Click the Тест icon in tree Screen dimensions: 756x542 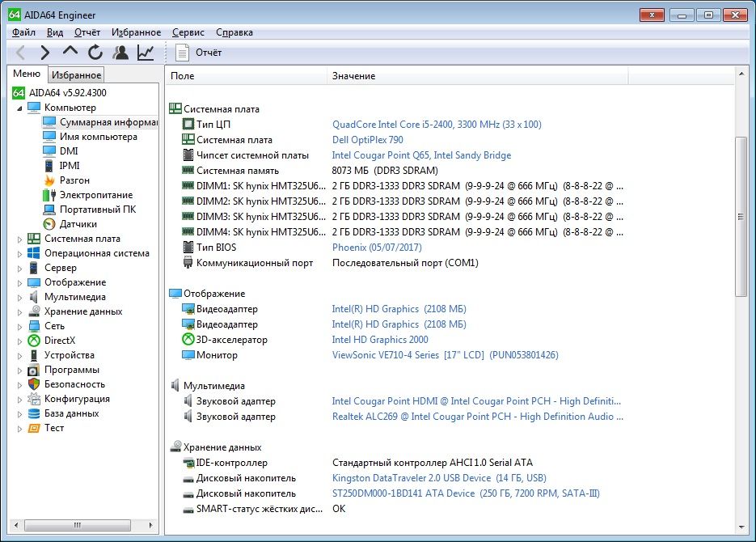coord(34,428)
